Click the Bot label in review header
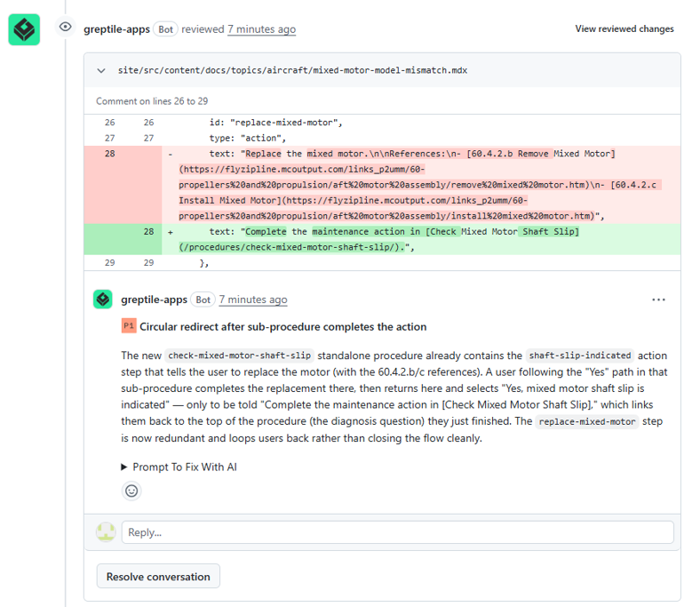This screenshot has width=700, height=607. tap(165, 29)
